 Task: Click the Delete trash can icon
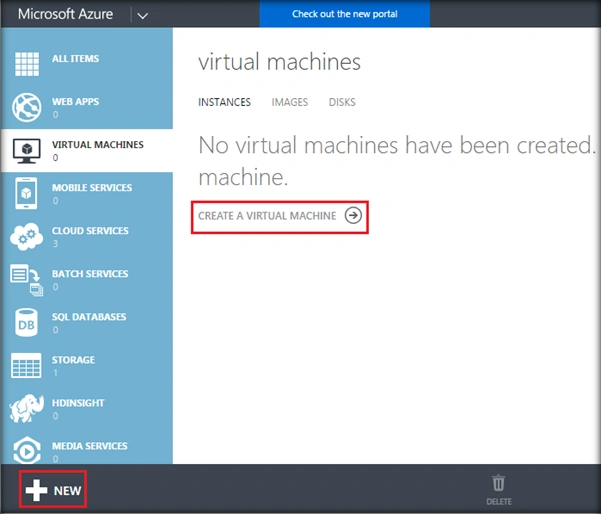pyautogui.click(x=499, y=483)
